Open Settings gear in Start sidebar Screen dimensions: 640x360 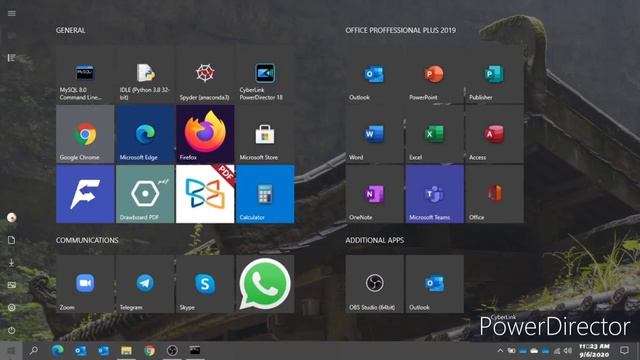tap(11, 308)
